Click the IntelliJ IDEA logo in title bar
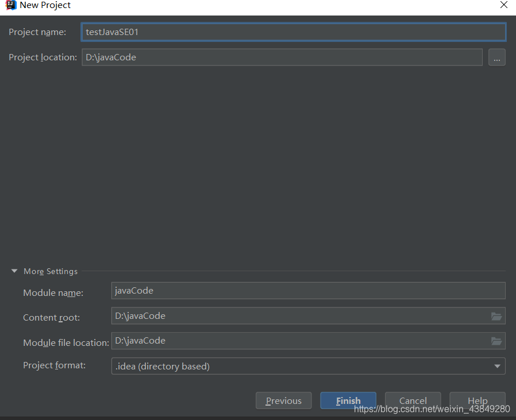516x420 pixels. click(x=11, y=5)
